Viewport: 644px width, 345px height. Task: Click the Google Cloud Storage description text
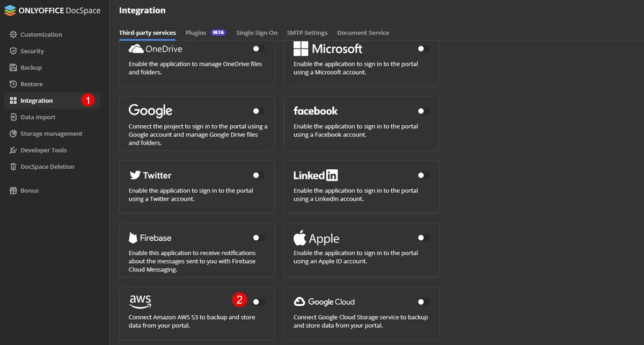point(361,321)
